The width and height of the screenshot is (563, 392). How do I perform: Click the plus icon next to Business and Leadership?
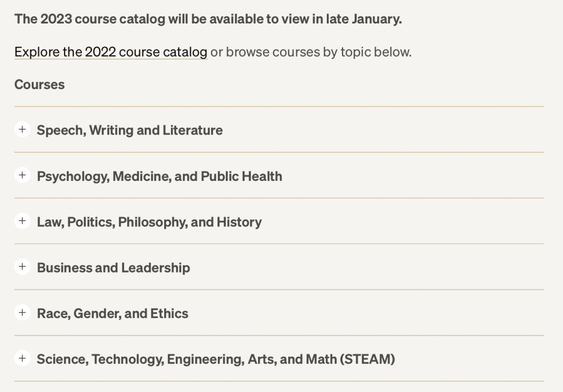(x=22, y=267)
